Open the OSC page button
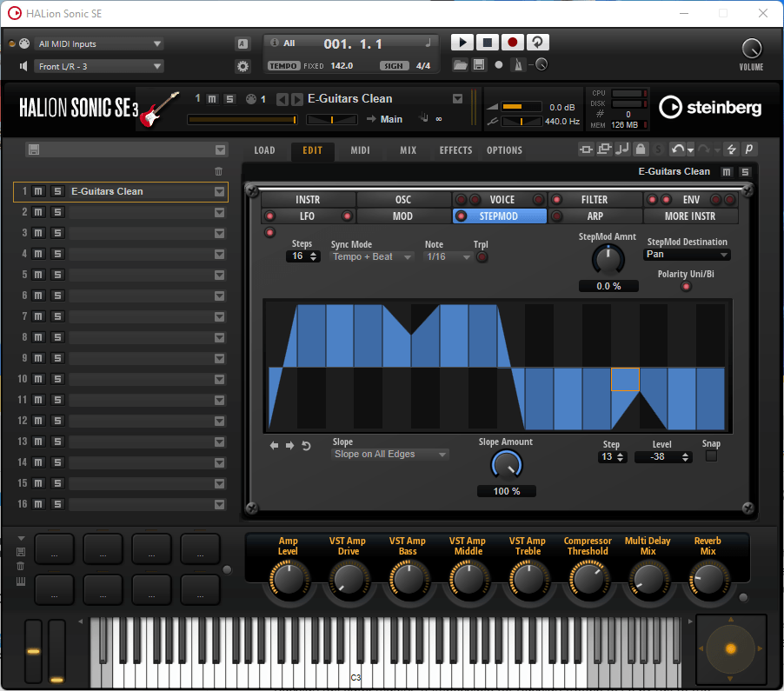The height and width of the screenshot is (691, 784). coord(403,200)
